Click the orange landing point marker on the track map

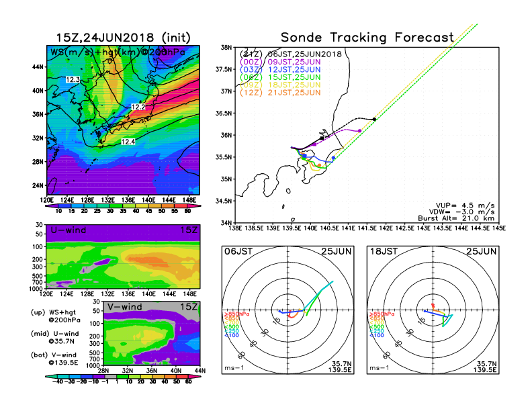(x=319, y=165)
